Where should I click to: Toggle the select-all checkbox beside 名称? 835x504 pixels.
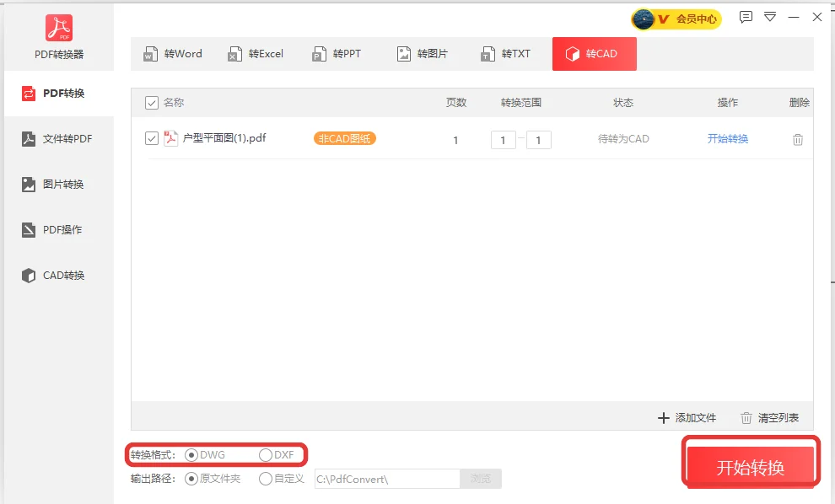click(152, 103)
